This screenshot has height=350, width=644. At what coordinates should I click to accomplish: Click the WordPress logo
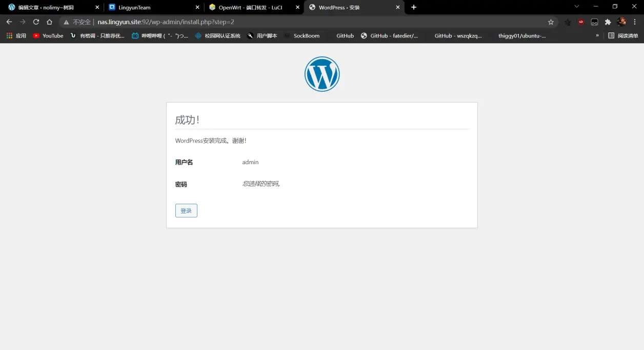[x=322, y=74]
